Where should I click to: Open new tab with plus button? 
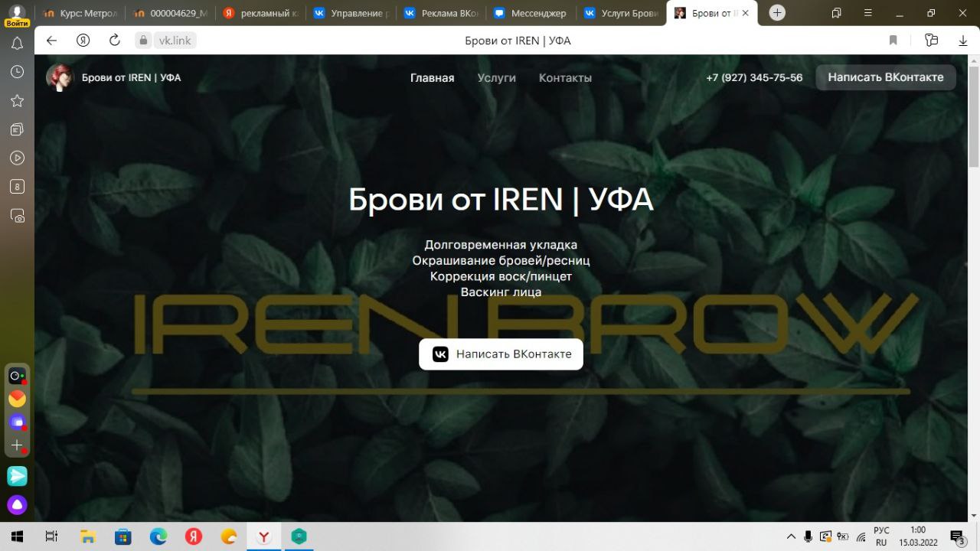pos(777,13)
